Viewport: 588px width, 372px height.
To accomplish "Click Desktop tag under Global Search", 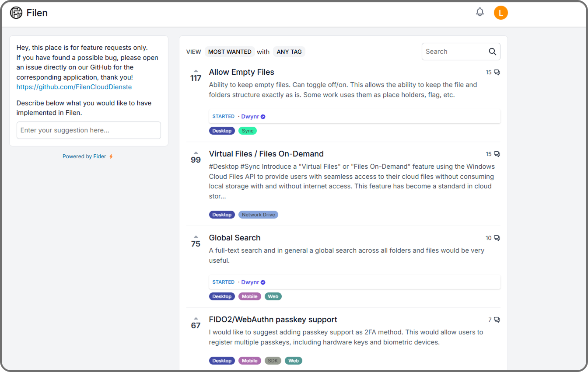I will (222, 296).
